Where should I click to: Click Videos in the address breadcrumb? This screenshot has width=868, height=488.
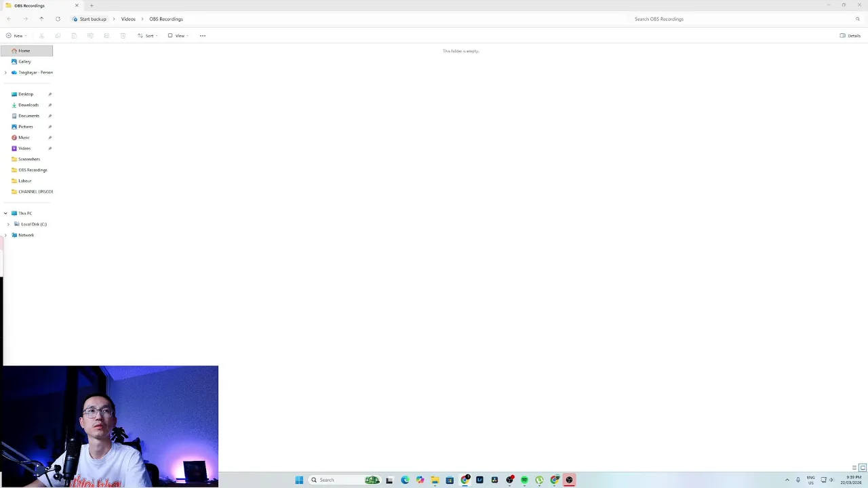click(128, 19)
